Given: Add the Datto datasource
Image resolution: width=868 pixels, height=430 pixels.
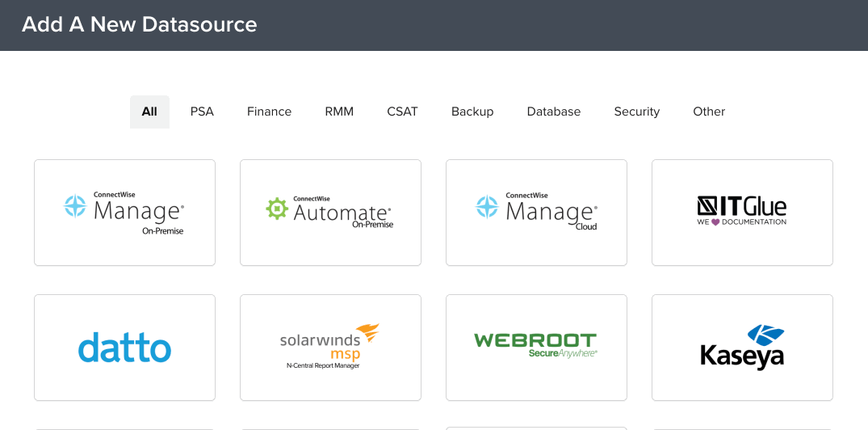Looking at the screenshot, I should click(x=124, y=348).
